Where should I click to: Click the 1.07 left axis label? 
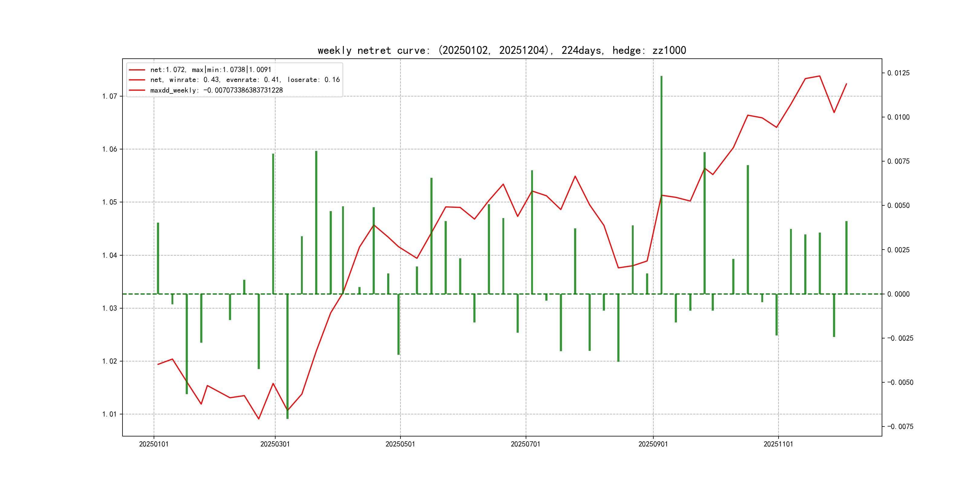tap(109, 96)
